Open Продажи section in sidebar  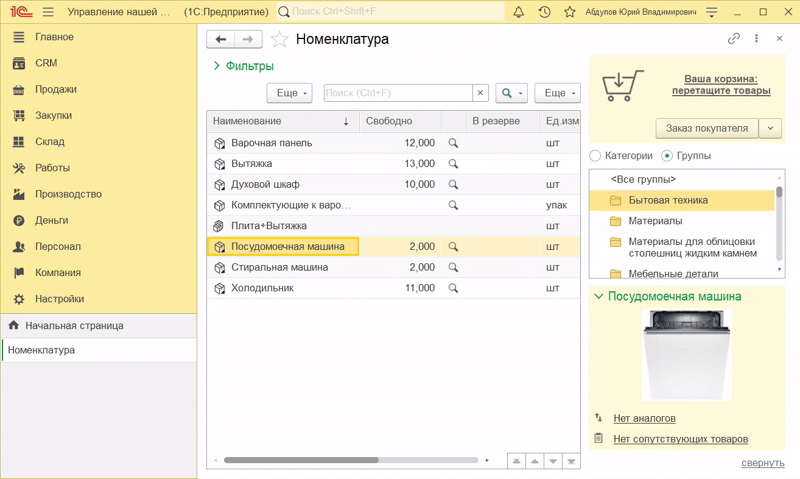point(56,90)
